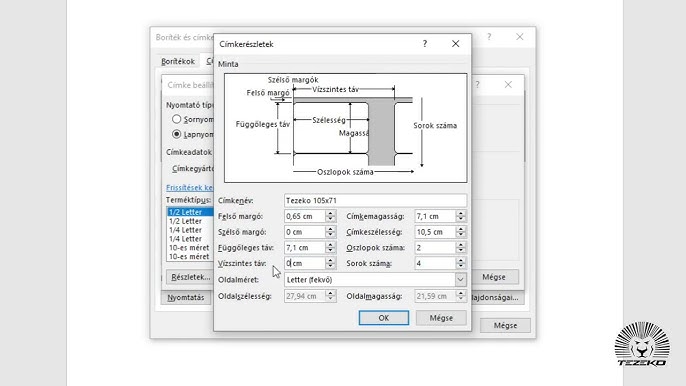
Task: Click the Címkeszélesség value field
Action: [435, 232]
